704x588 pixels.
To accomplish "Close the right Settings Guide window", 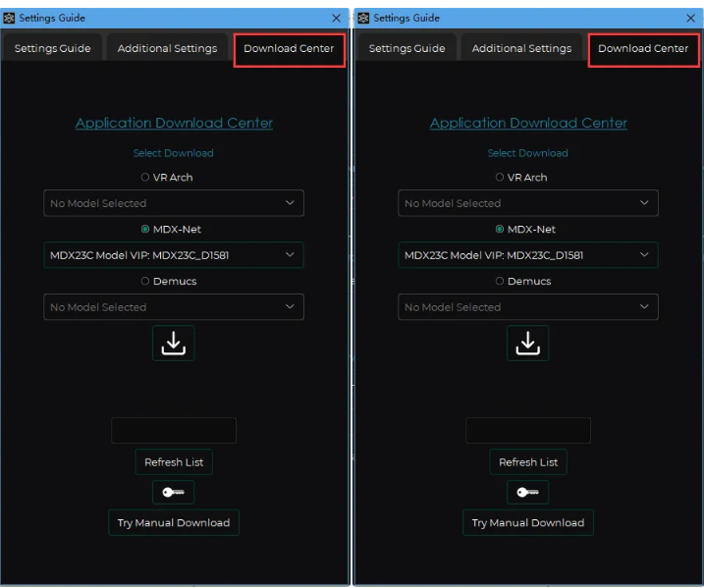I will pos(690,18).
